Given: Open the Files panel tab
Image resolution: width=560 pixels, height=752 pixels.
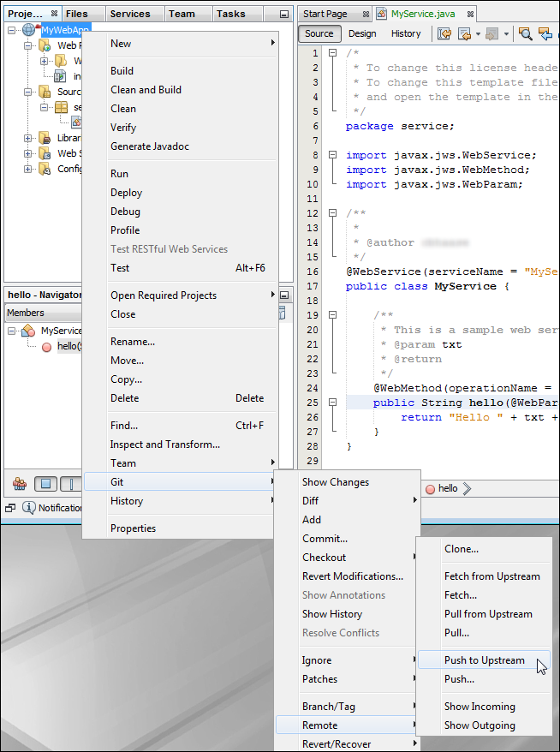Looking at the screenshot, I should coord(83,14).
